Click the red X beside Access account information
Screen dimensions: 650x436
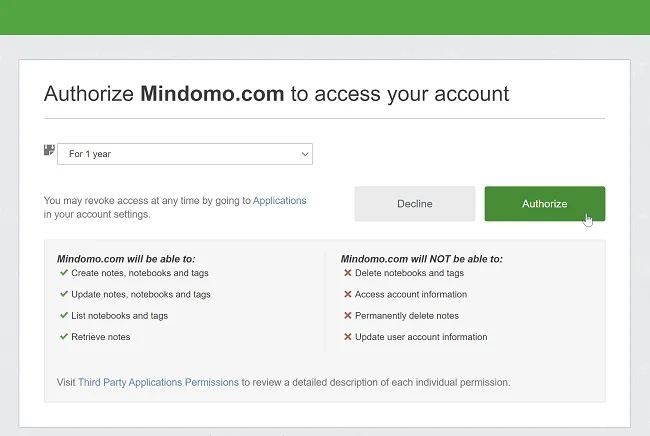click(x=348, y=294)
